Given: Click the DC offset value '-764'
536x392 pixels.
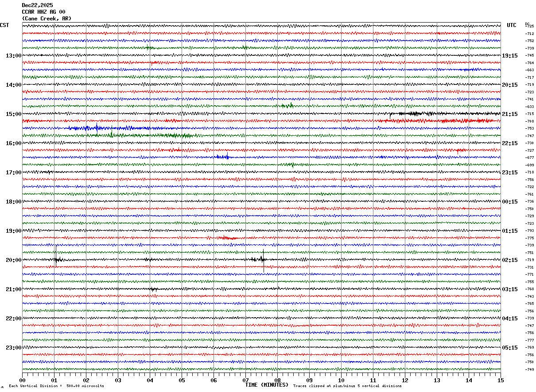Looking at the screenshot, I should pyautogui.click(x=529, y=63).
